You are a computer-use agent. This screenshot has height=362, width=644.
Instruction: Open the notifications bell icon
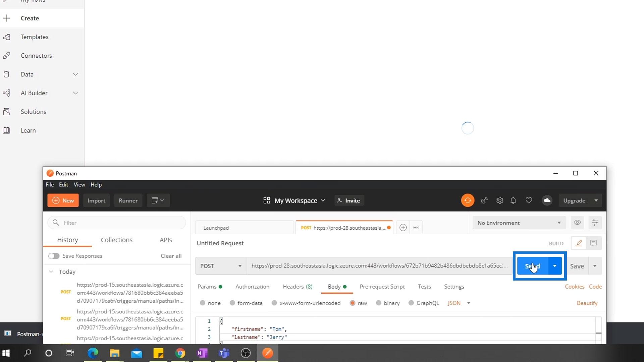[x=513, y=200]
